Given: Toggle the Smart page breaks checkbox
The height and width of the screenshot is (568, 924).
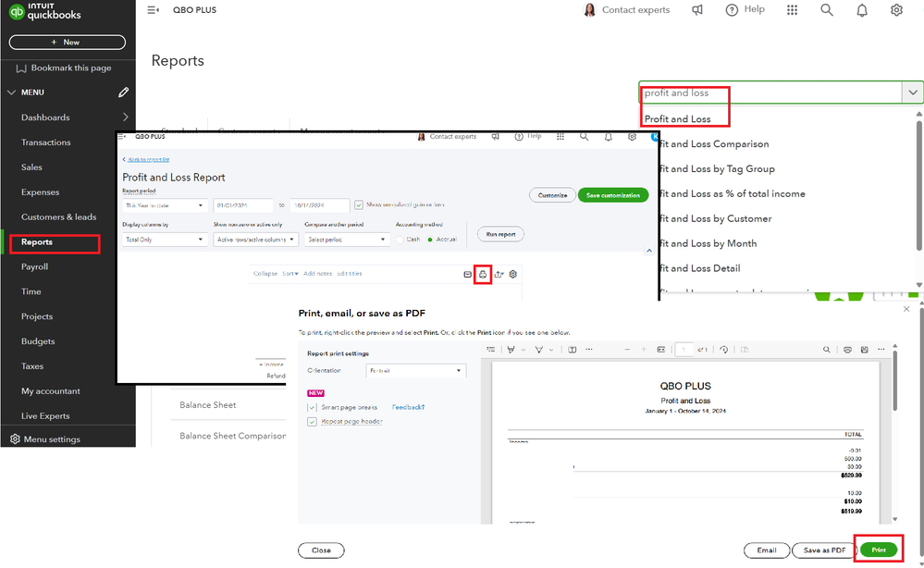Looking at the screenshot, I should [x=313, y=407].
